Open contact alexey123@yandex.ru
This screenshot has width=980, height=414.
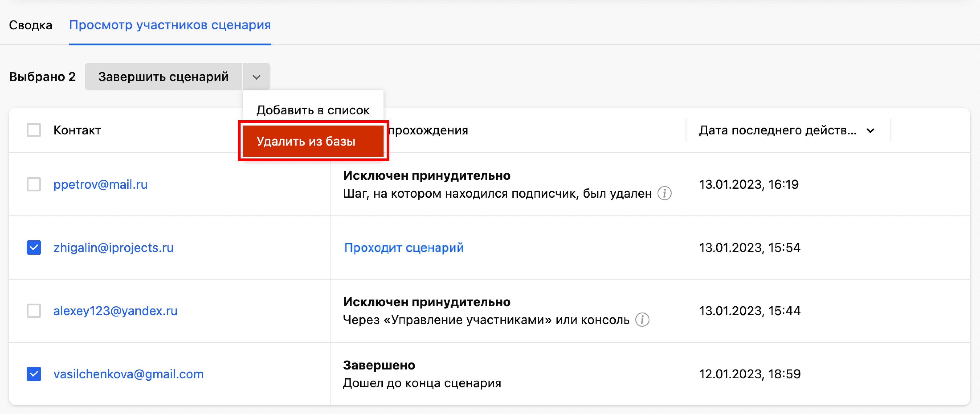115,310
